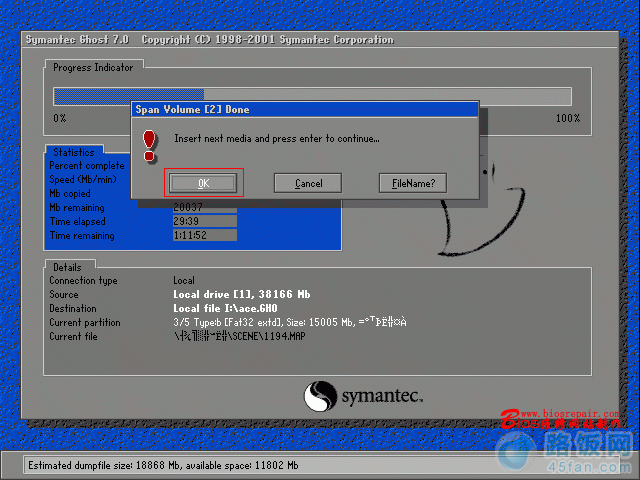
Task: Select the Source label in Details
Action: [64, 294]
